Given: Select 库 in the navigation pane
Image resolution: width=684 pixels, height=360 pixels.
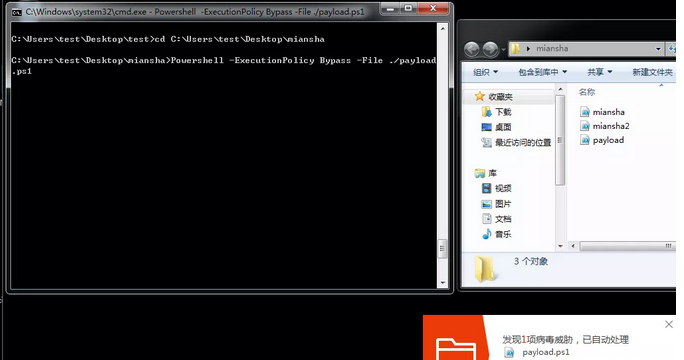Looking at the screenshot, I should (492, 174).
